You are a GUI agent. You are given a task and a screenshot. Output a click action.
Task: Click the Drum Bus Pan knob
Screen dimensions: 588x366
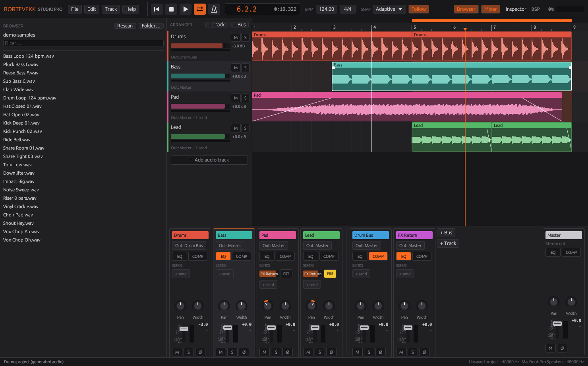(361, 306)
